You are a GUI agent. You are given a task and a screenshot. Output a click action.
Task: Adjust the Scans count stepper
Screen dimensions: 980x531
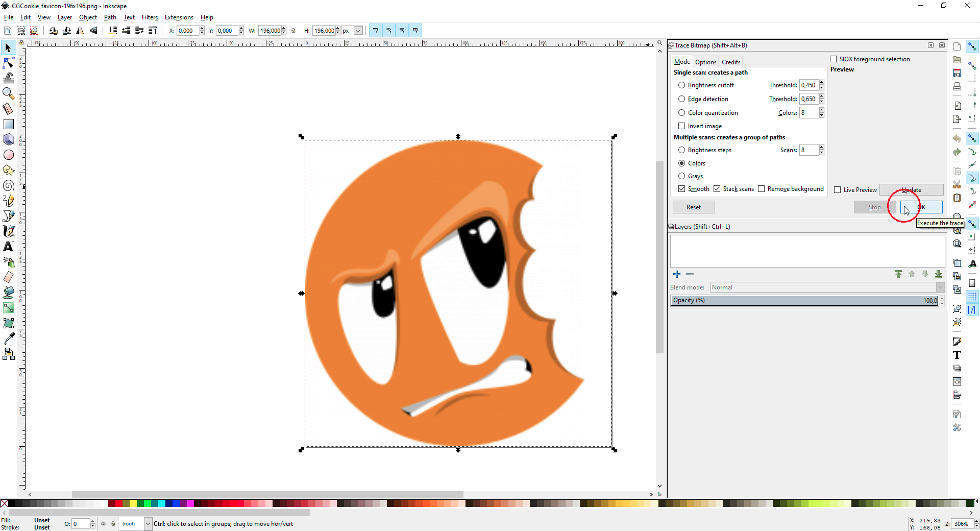click(822, 150)
